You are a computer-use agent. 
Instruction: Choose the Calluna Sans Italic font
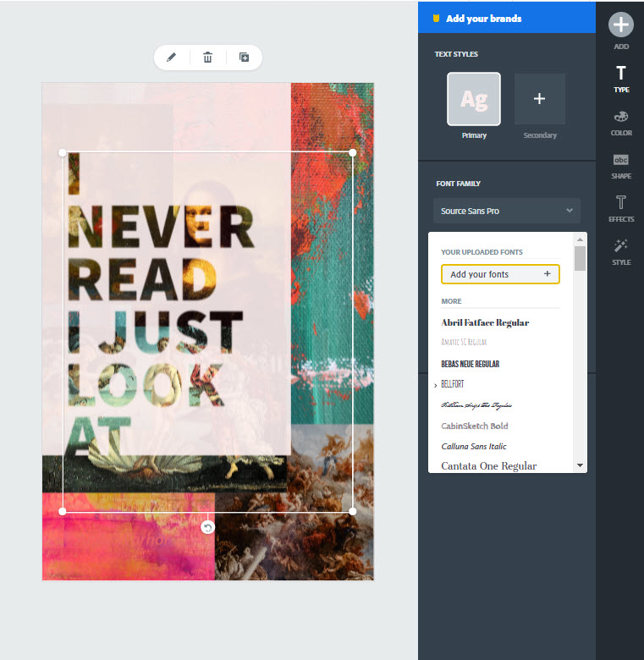[474, 446]
